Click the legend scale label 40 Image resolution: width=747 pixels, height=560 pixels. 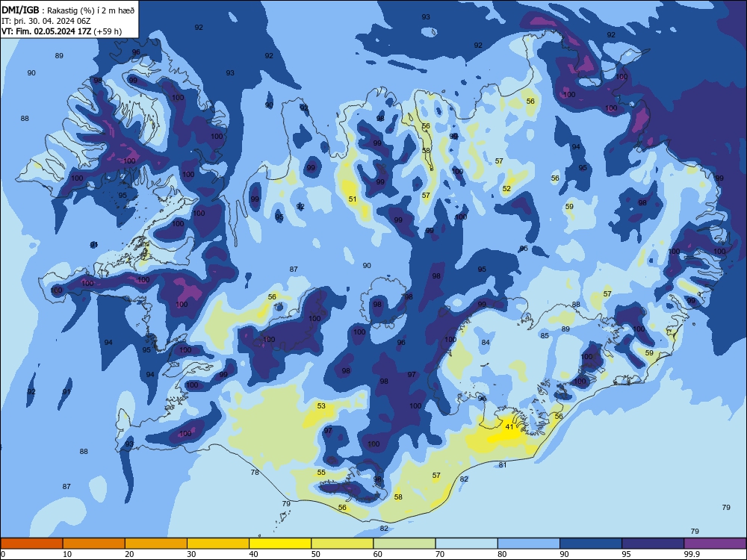(254, 554)
